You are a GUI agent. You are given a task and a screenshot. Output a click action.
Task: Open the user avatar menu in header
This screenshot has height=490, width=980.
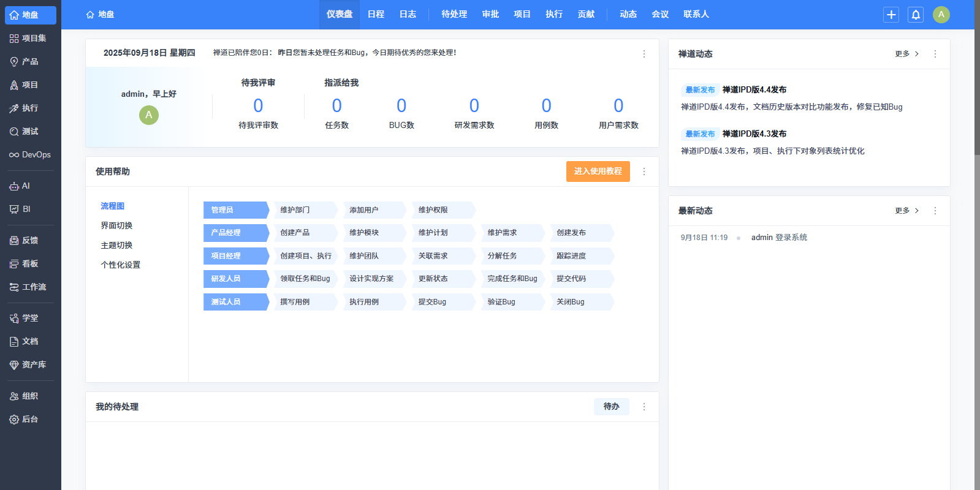point(941,15)
